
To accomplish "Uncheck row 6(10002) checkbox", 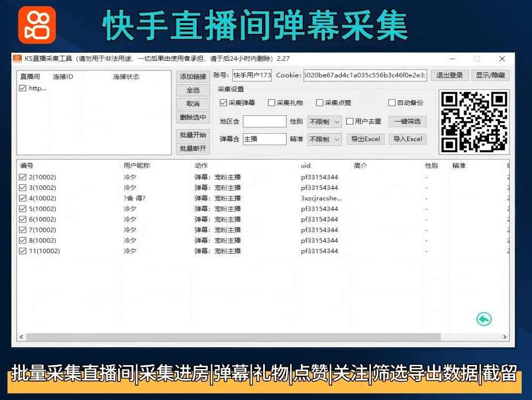I will click(x=23, y=219).
